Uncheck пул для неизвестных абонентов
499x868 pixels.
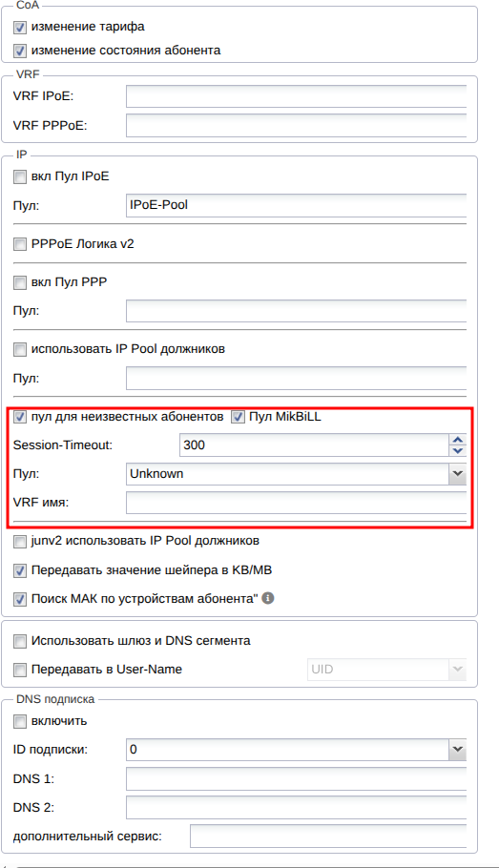click(20, 417)
